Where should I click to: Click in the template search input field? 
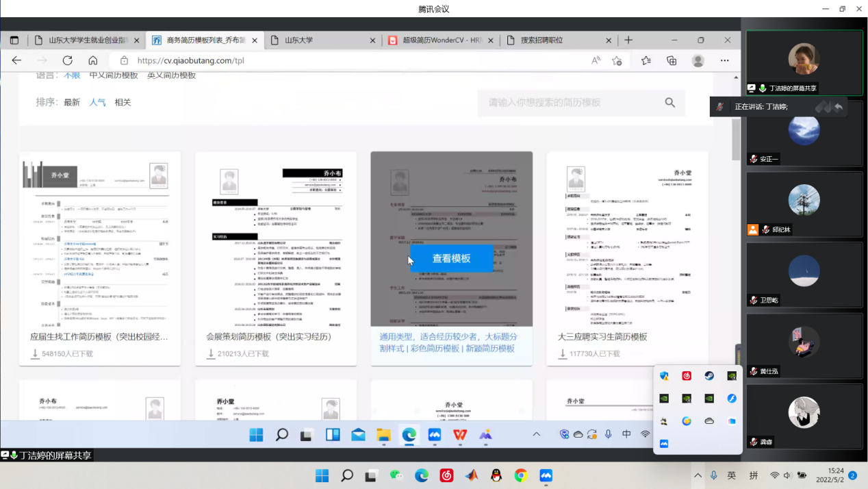click(572, 103)
